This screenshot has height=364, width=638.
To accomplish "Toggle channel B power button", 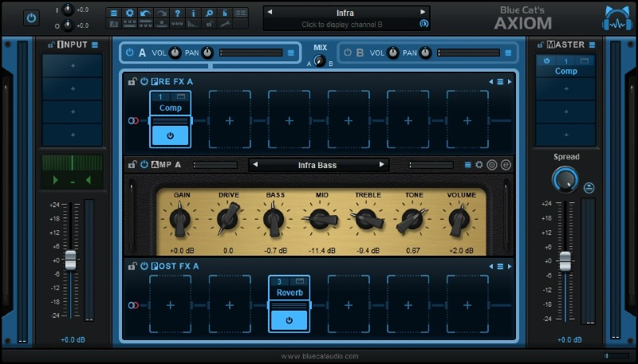I will [348, 53].
